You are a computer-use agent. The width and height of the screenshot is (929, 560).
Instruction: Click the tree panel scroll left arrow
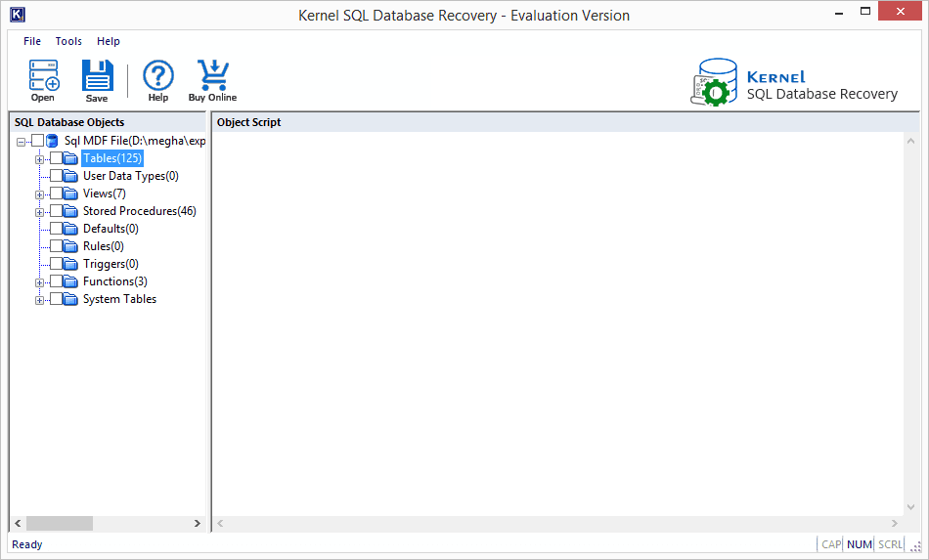(18, 523)
